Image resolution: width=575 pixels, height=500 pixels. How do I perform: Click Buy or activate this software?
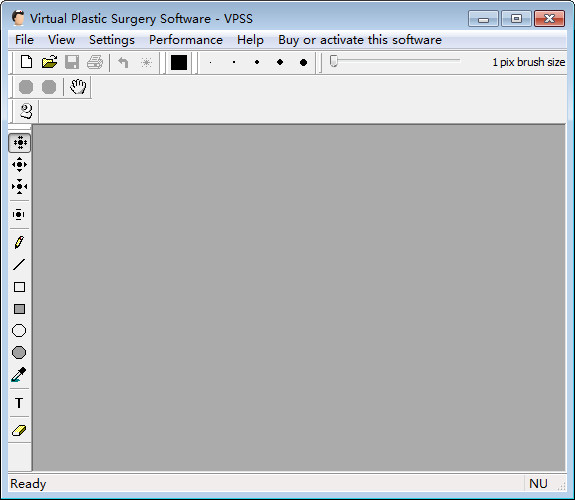coord(360,40)
